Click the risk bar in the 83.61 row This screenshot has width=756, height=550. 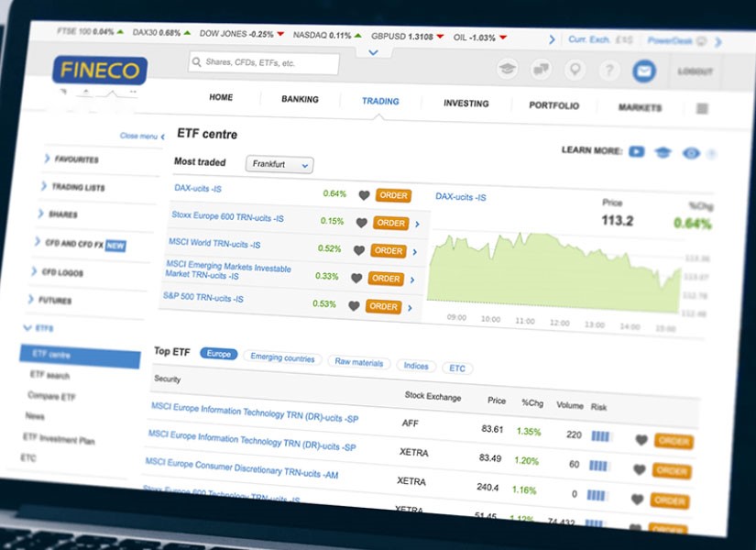(x=601, y=436)
